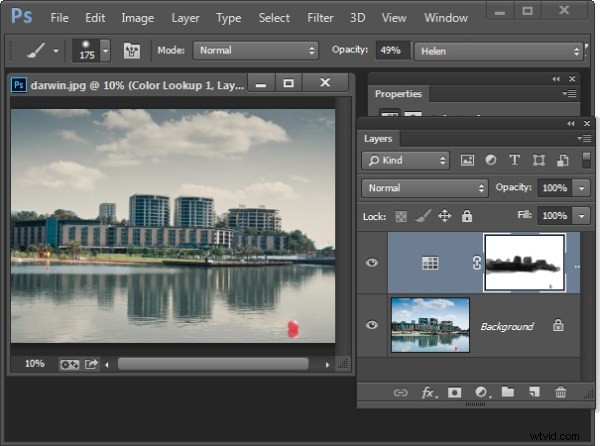Screen dimensions: 600x446
Task: Open the fx layer styles icon
Action: coord(429,392)
